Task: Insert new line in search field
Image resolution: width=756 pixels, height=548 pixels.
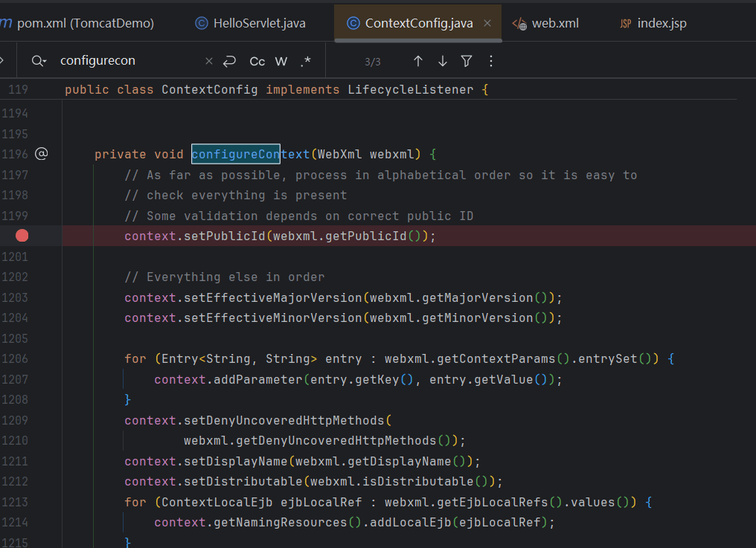Action: click(229, 61)
